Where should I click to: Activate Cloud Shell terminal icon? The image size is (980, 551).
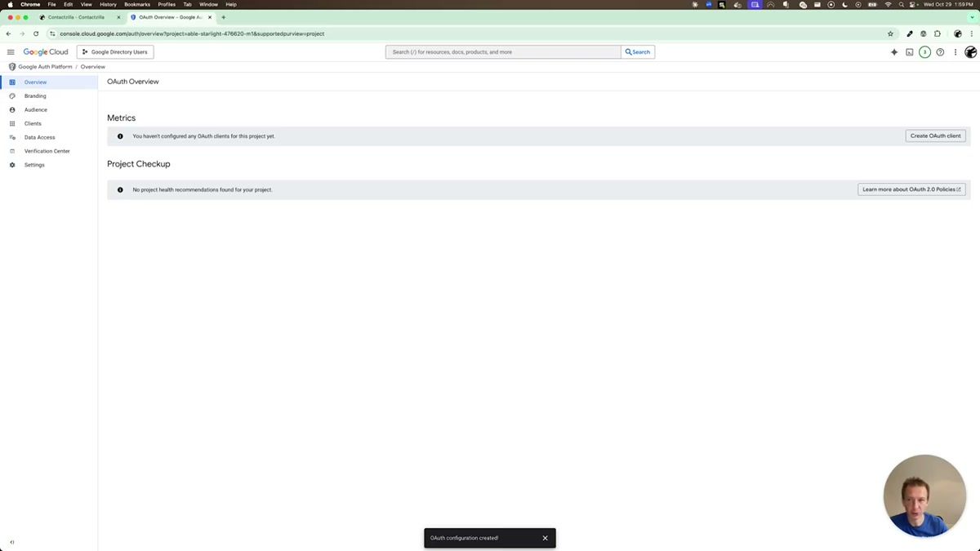click(x=909, y=51)
